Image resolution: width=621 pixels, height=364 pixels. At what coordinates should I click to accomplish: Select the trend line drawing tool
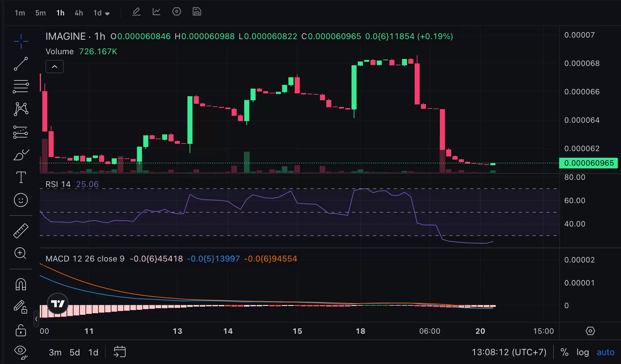pos(21,64)
